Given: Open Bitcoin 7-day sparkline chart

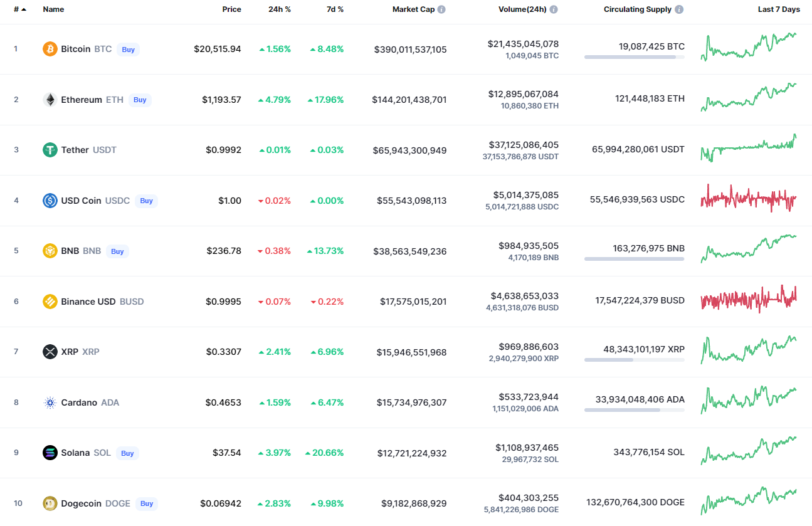Looking at the screenshot, I should [749, 47].
